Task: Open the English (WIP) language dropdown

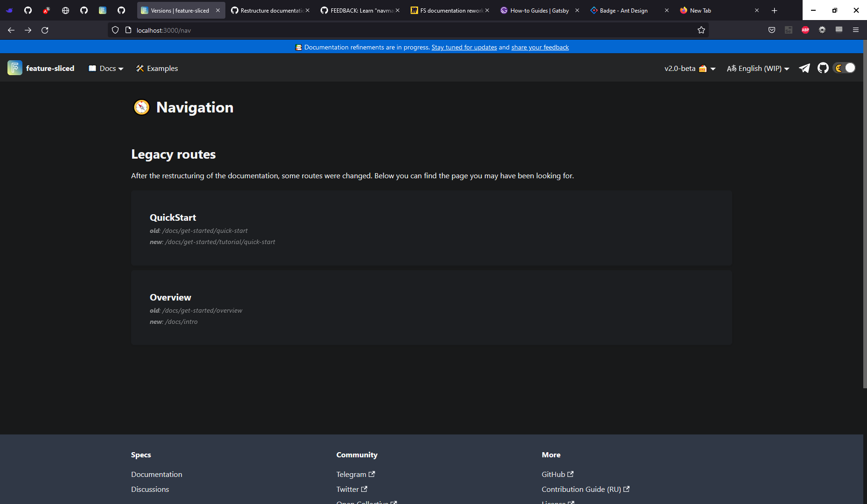Action: [x=758, y=69]
